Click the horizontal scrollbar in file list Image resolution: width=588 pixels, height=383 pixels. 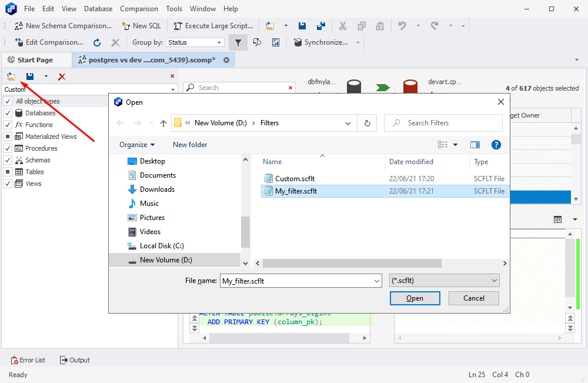[352, 264]
